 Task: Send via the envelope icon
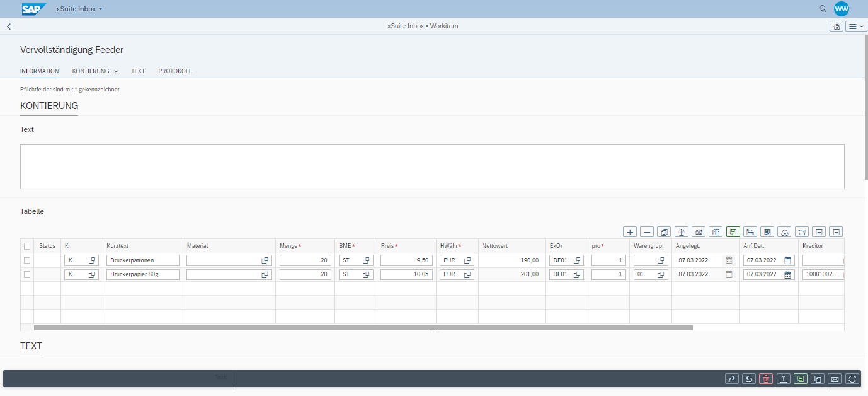835,378
